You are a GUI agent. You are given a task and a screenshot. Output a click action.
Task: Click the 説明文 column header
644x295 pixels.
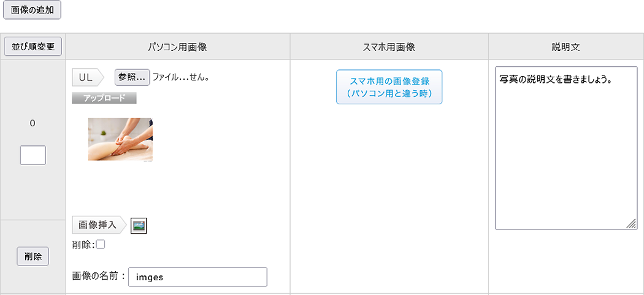click(x=566, y=47)
